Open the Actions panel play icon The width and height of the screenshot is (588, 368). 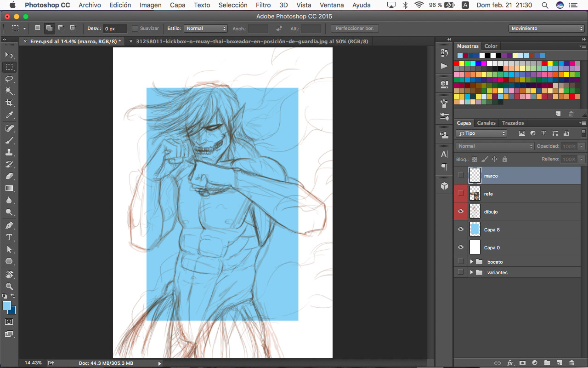[444, 66]
